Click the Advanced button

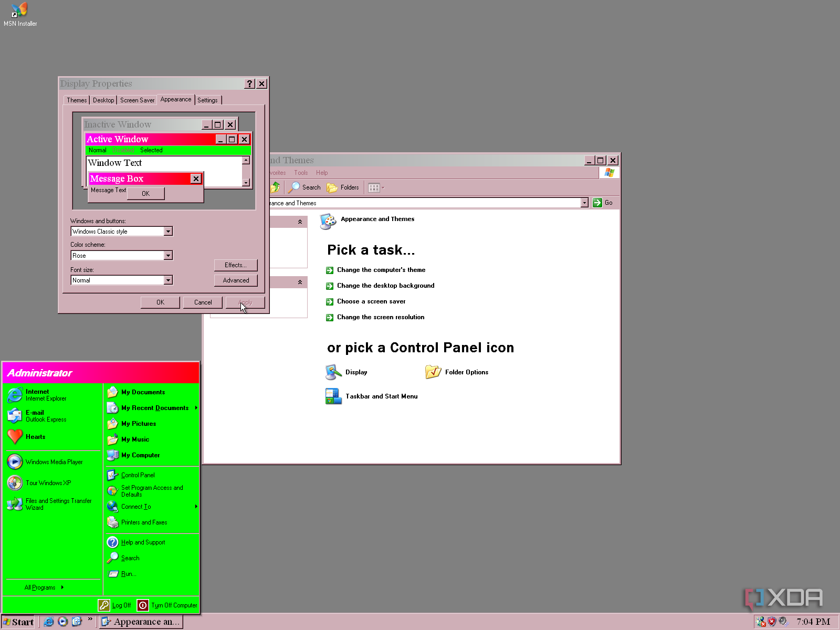(x=236, y=280)
